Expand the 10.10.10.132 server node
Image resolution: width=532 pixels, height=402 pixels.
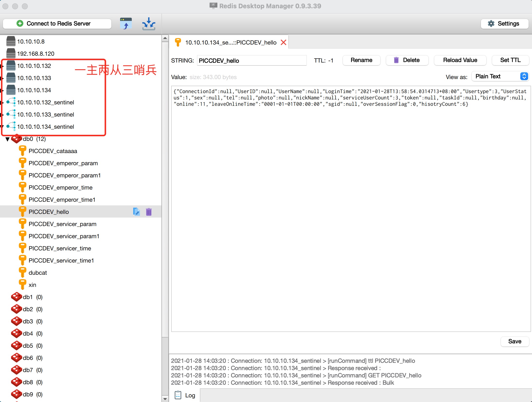(2, 66)
